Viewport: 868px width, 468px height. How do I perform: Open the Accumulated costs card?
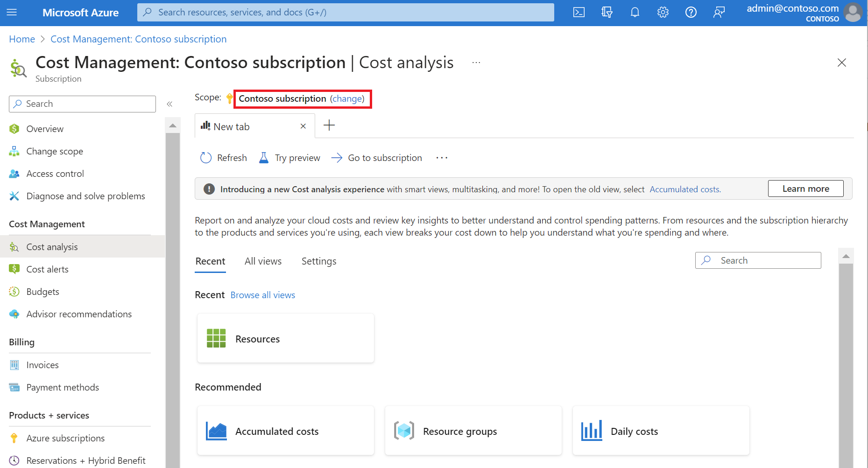(x=285, y=431)
